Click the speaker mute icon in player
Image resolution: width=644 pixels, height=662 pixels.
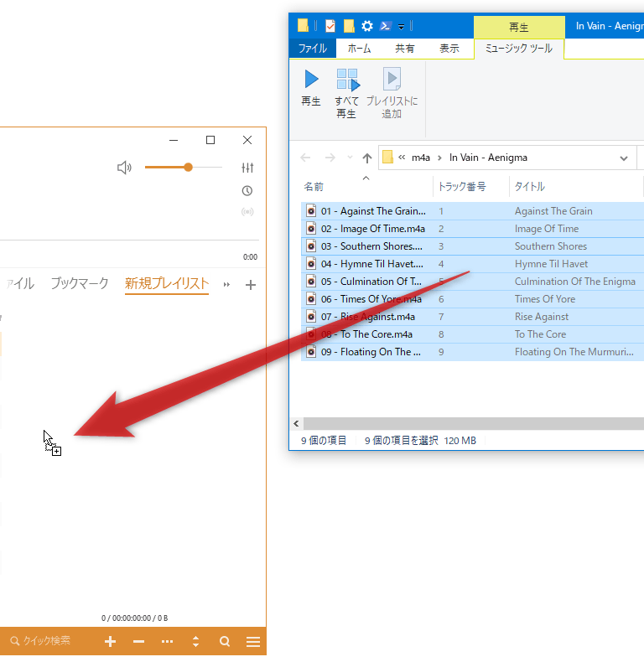coord(124,168)
